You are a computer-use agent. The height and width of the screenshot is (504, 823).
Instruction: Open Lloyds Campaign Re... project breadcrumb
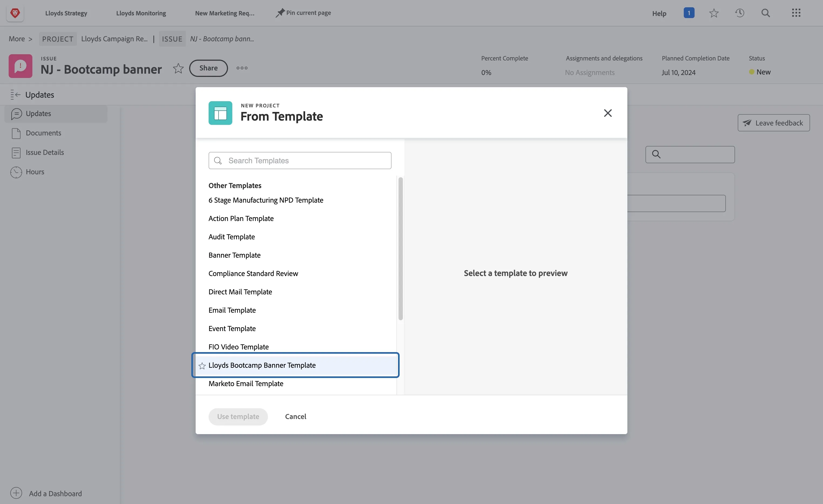(x=114, y=39)
